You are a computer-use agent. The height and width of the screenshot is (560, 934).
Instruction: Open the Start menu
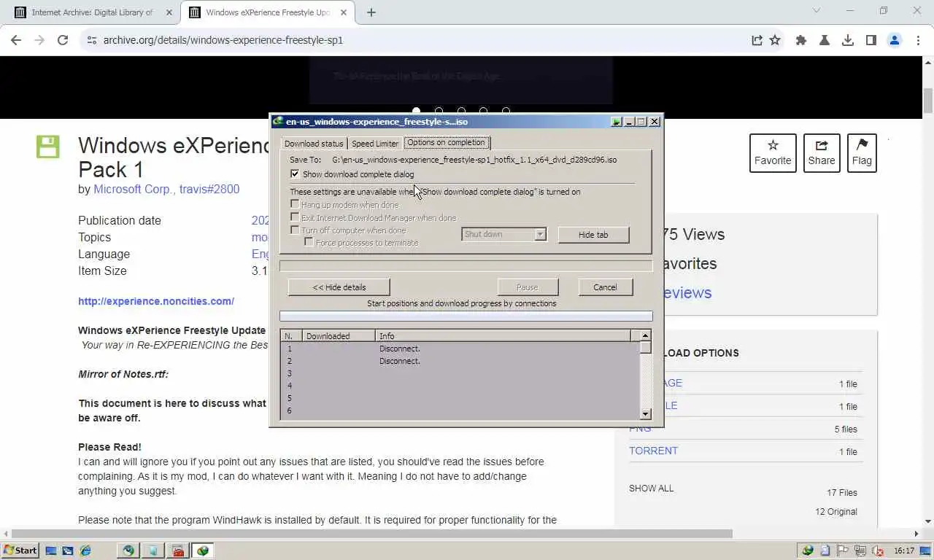(20, 551)
